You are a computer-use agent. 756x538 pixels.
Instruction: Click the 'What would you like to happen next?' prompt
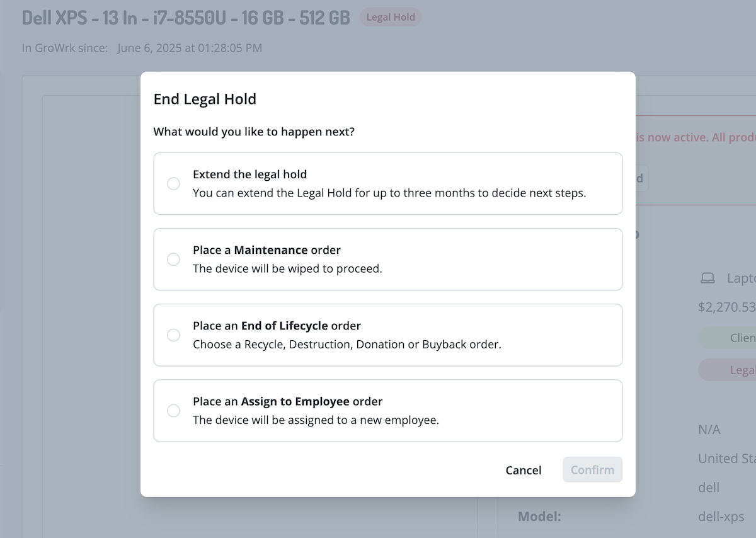coord(254,132)
